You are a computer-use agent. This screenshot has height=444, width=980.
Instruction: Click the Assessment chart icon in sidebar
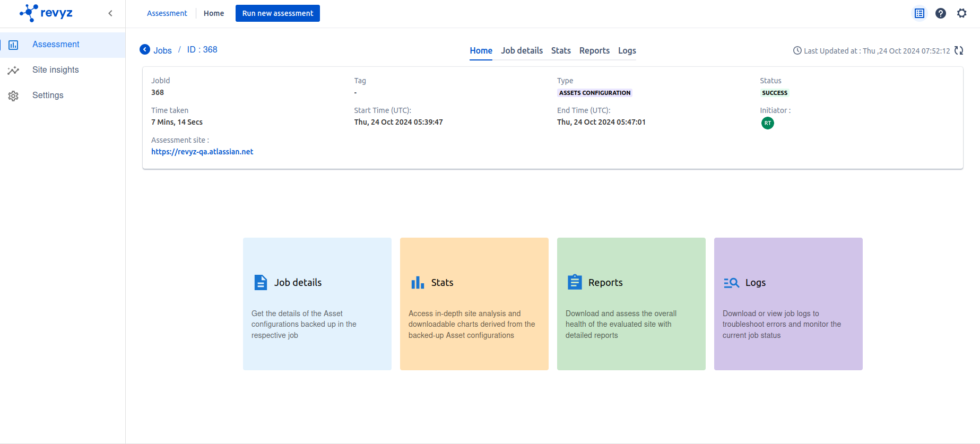point(13,45)
